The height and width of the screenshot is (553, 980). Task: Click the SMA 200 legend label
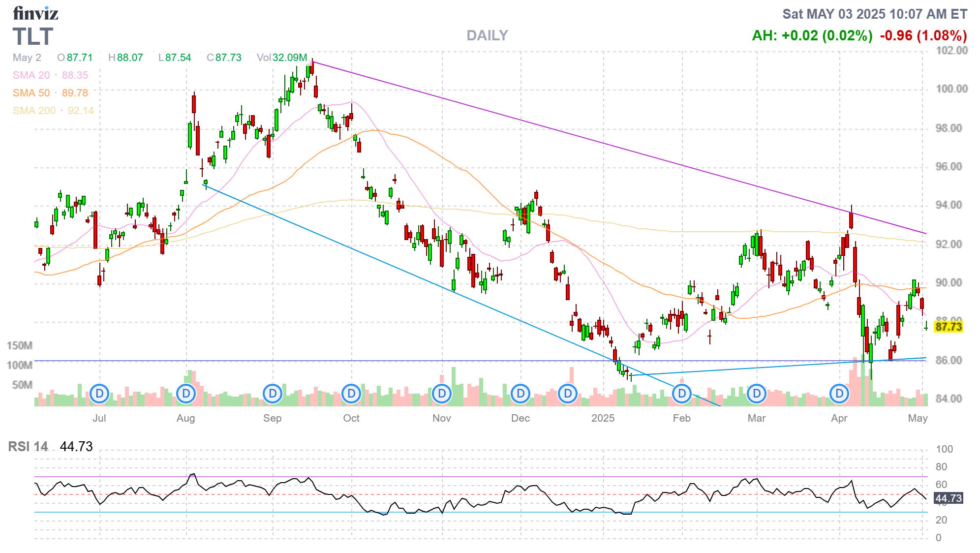(x=34, y=111)
